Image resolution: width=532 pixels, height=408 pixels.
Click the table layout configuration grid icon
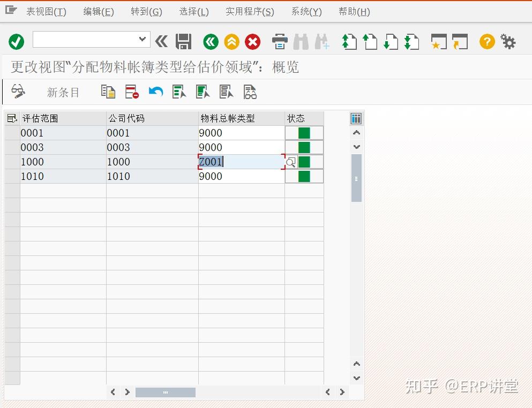(356, 118)
